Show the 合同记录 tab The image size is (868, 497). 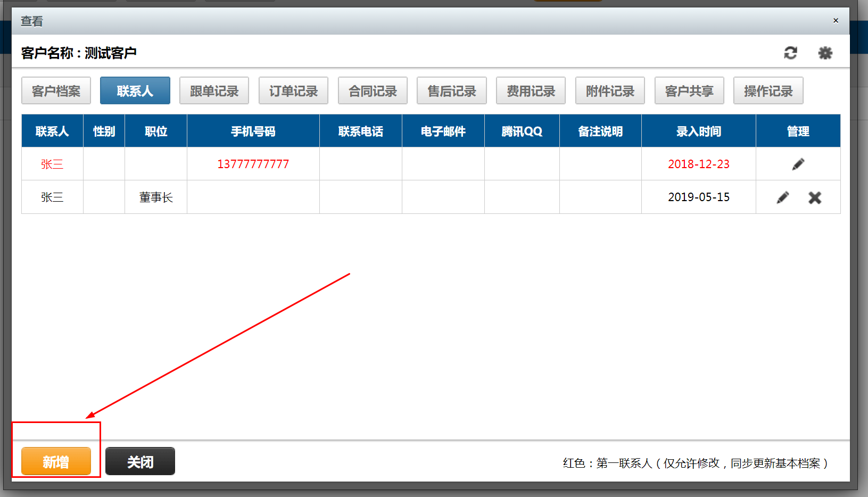coord(373,91)
